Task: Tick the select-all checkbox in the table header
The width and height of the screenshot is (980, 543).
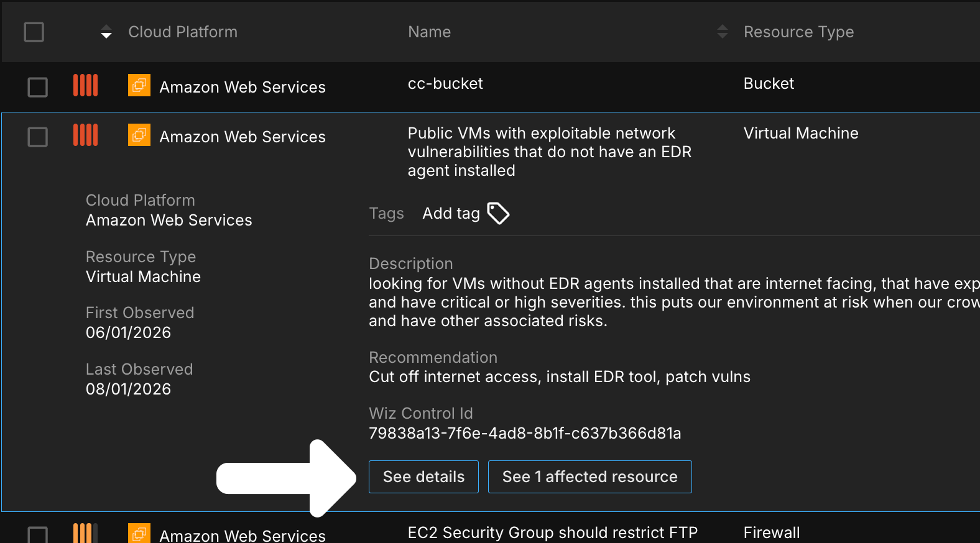Action: click(34, 32)
